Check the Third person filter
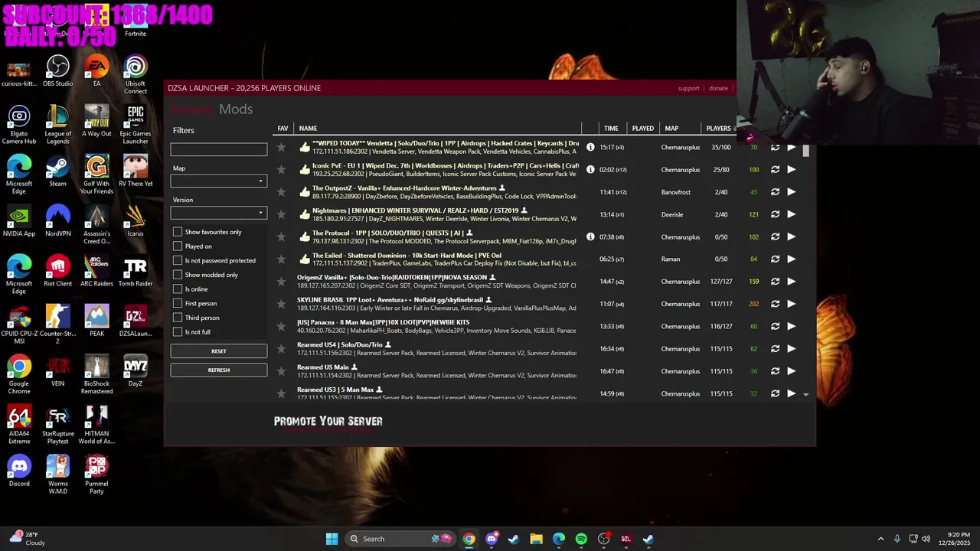Screen dimensions: 980x551 pos(178,318)
